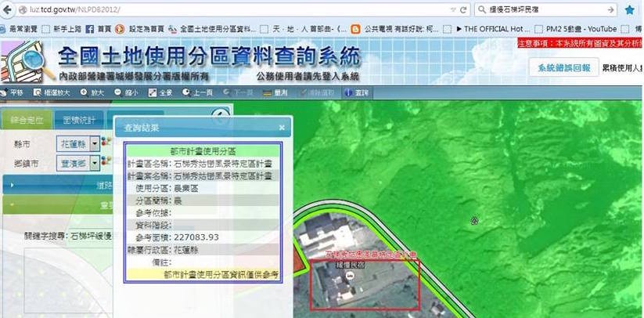Select the 量測 measure tool
Viewport: 644px width, 318px height.
pos(275,92)
